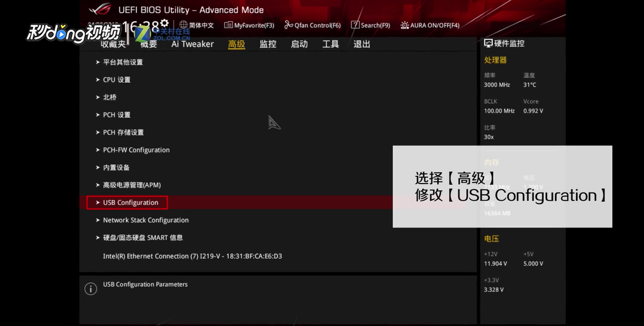Expand arrow beside PCH-FW Configuration

point(98,150)
